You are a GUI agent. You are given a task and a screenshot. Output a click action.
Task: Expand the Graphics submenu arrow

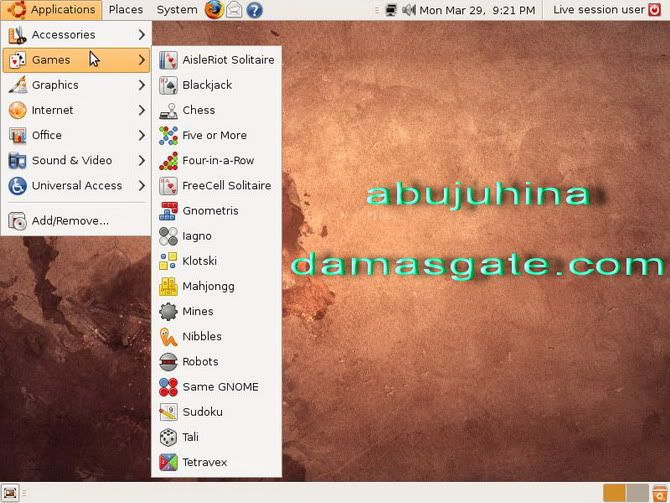coord(142,85)
